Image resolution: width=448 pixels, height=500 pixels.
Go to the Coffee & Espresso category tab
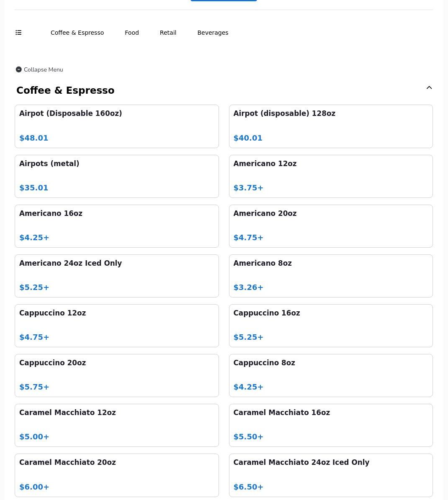tap(77, 33)
